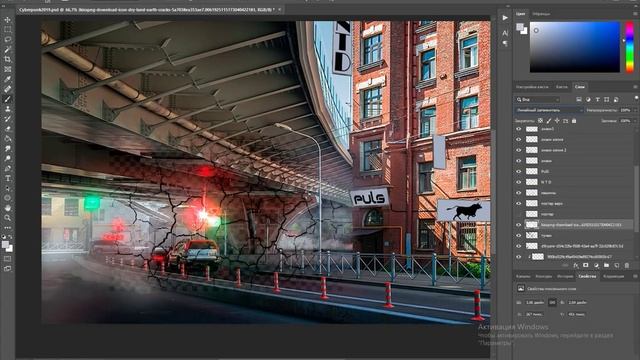Toggle lock all padlock icon
This screenshot has height=360, width=640.
[574, 121]
